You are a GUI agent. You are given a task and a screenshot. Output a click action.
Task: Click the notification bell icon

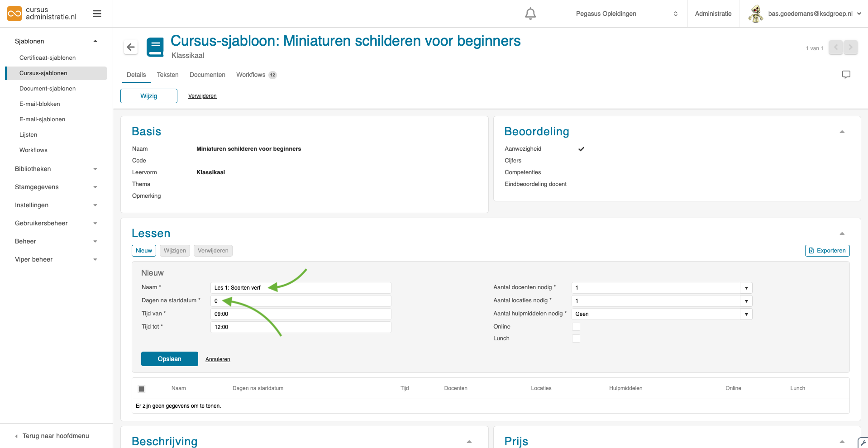[x=530, y=14]
